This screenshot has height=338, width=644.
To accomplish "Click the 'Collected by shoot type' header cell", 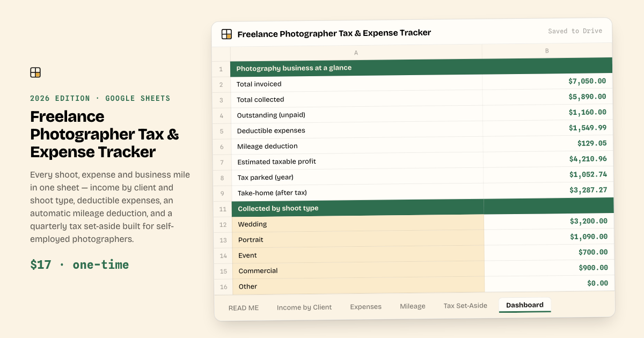I will (x=357, y=208).
